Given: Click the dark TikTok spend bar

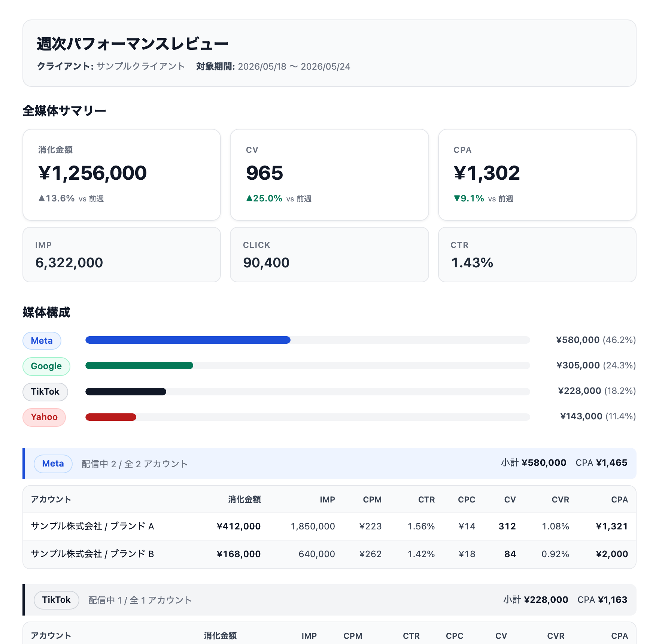Looking at the screenshot, I should tap(126, 392).
